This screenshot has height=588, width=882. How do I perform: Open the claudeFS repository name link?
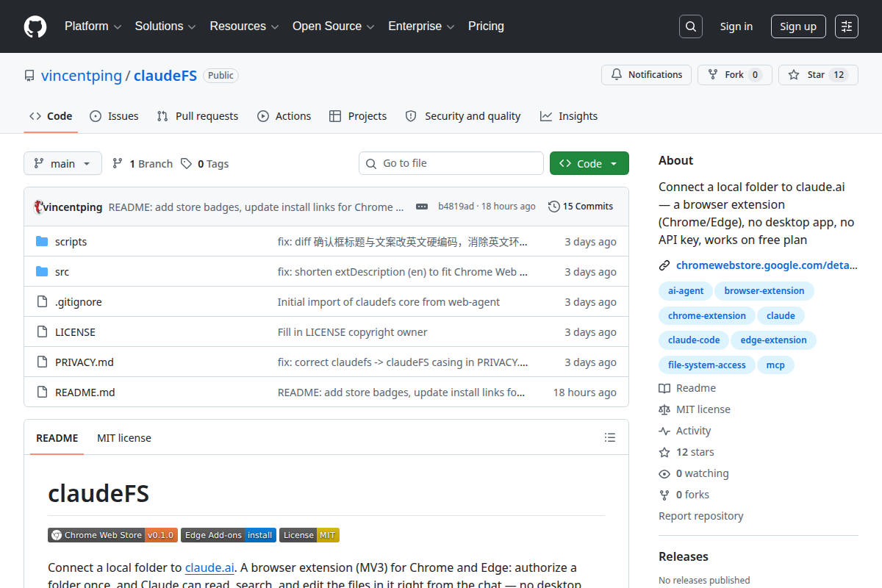tap(165, 76)
